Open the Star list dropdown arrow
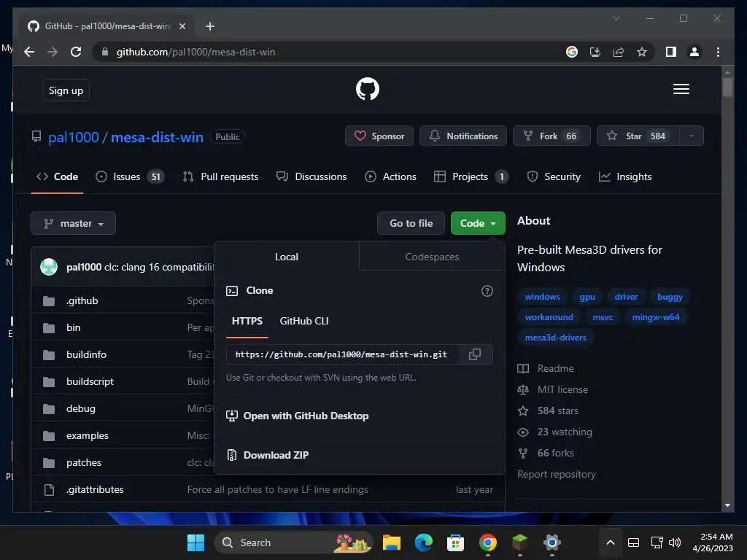The height and width of the screenshot is (560, 747). pos(692,136)
